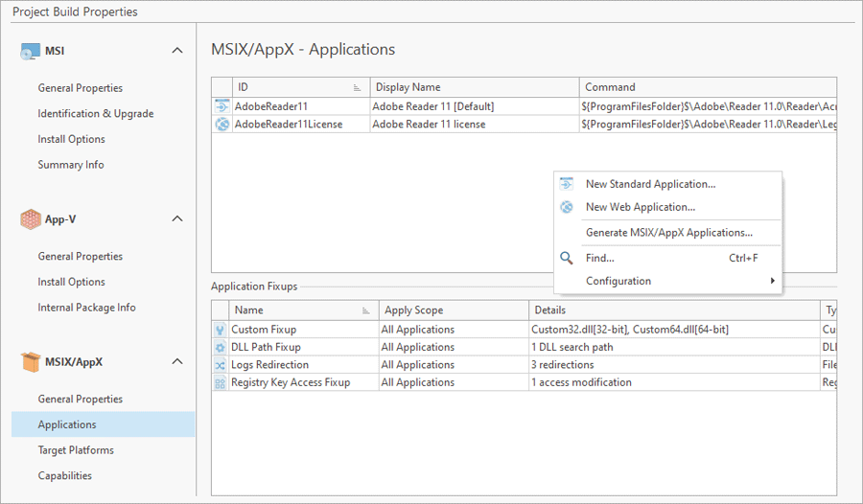The width and height of the screenshot is (863, 504).
Task: Select Generate MSIX/AppX Applications menu entry
Action: 667,232
